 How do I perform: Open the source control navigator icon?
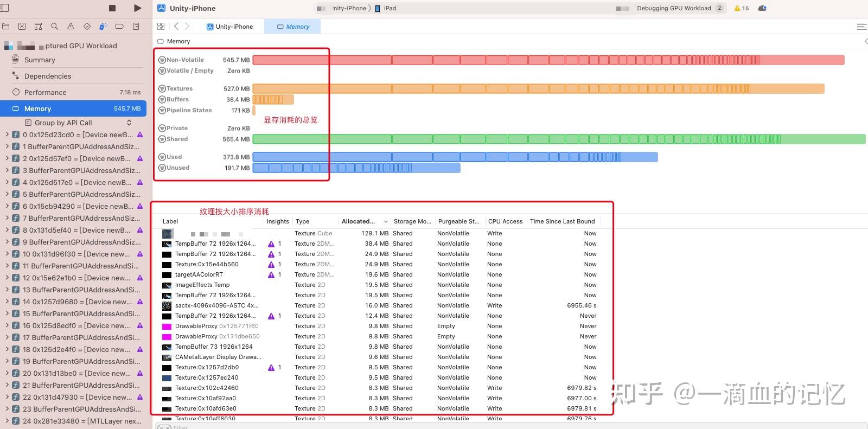click(x=22, y=26)
